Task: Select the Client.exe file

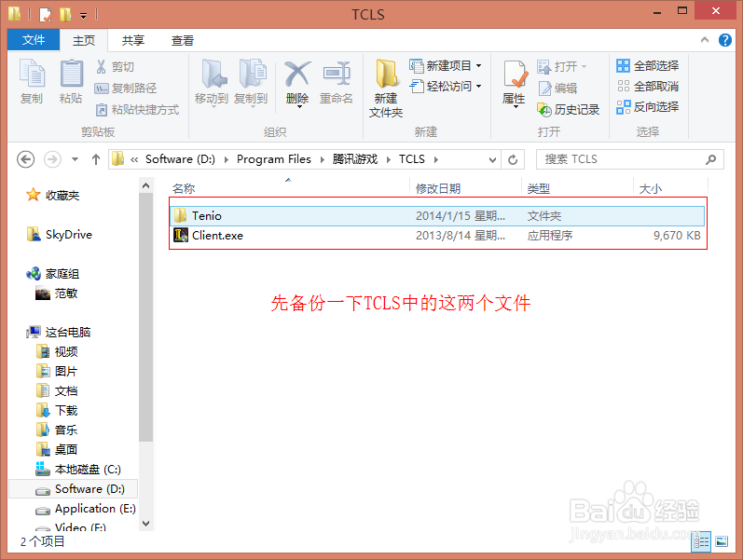Action: pyautogui.click(x=437, y=236)
